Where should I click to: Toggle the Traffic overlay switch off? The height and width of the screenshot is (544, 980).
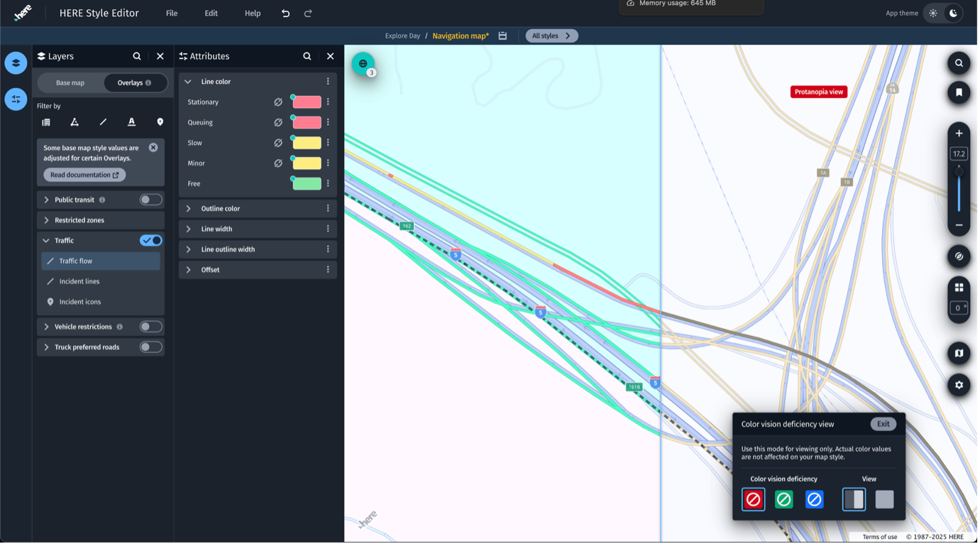click(151, 241)
